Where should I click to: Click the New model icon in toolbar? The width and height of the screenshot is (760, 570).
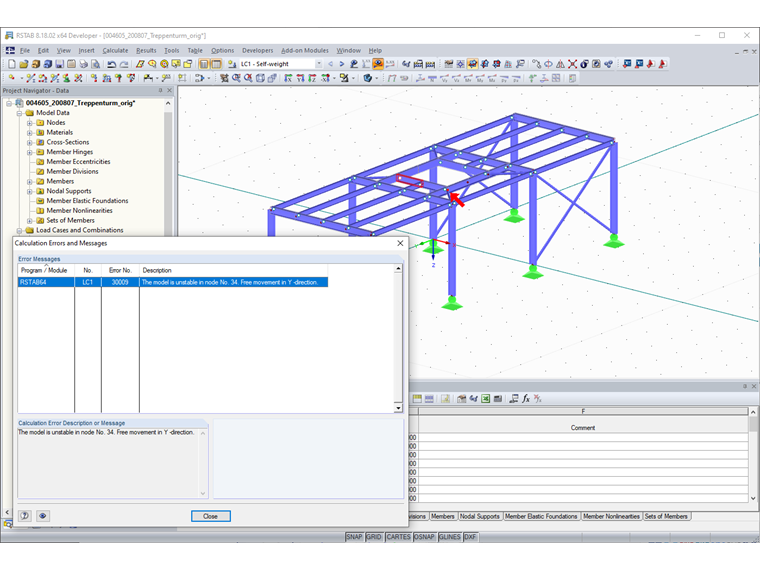(x=12, y=64)
